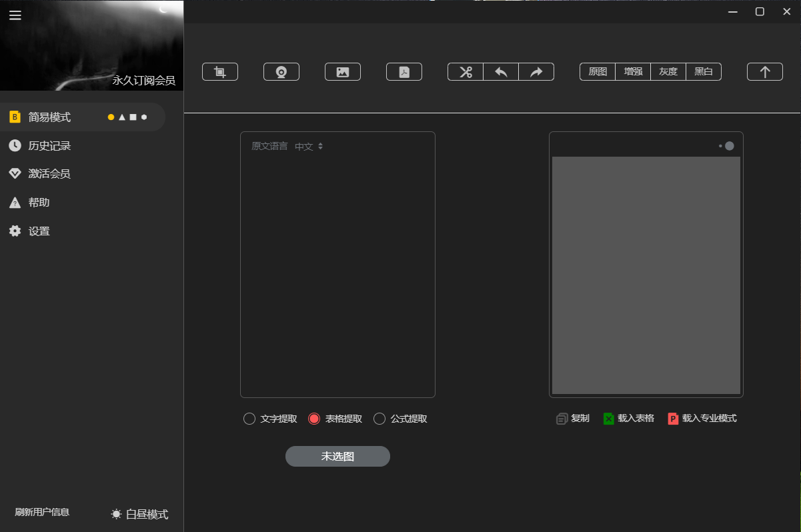801x532 pixels.
Task: Go to 激活会员 in the sidebar
Action: 49,174
